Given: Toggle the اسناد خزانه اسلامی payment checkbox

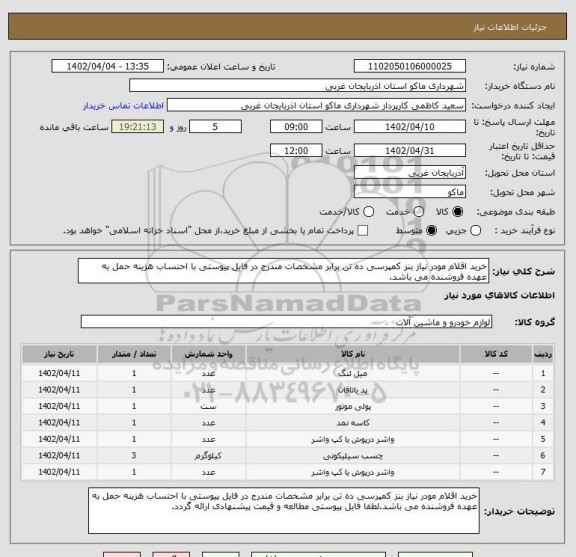Looking at the screenshot, I should coord(363,230).
